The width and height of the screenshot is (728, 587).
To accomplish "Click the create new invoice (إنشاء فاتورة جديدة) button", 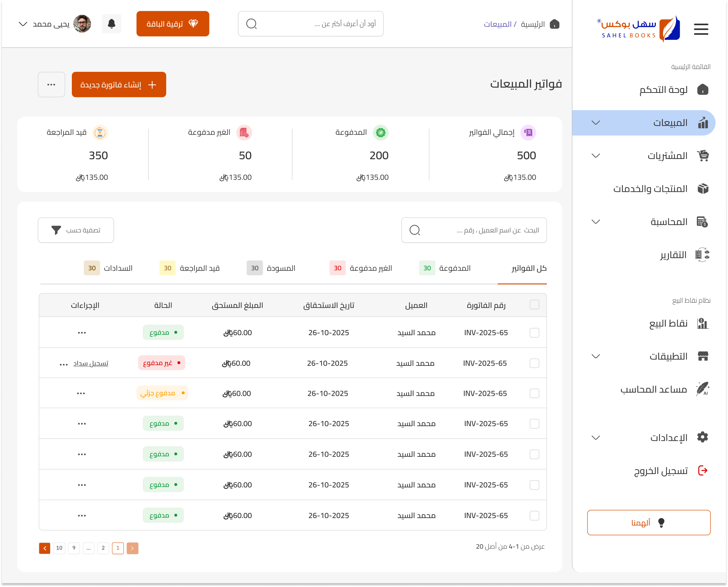I will [x=119, y=85].
